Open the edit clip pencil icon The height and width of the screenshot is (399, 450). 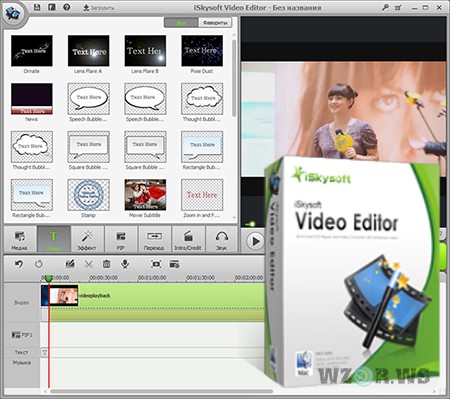click(70, 264)
